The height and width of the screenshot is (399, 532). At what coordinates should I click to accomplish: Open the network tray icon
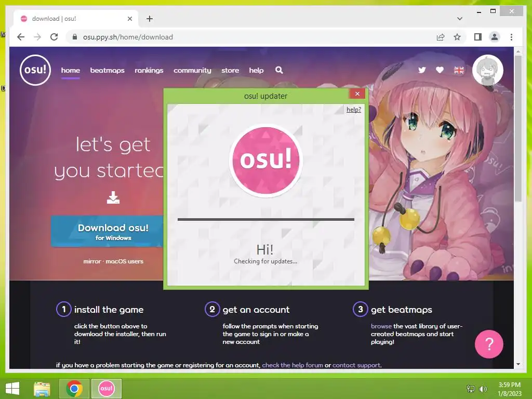tap(471, 389)
